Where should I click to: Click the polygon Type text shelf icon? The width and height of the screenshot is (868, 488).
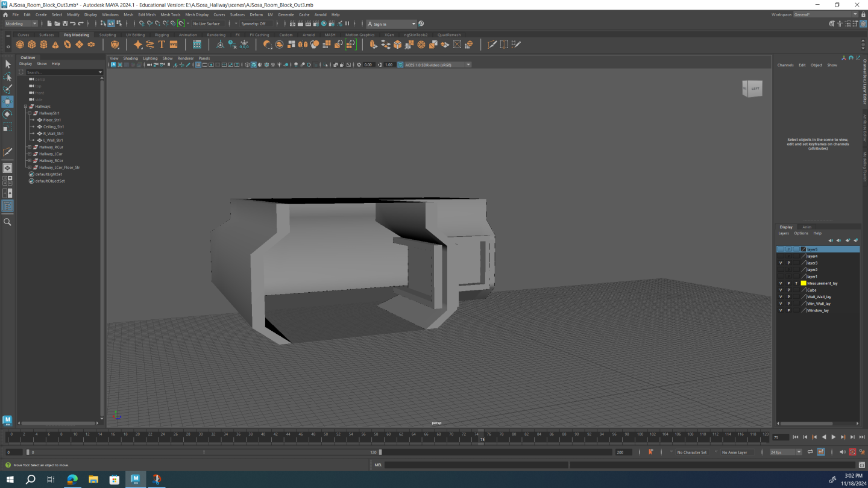(162, 45)
